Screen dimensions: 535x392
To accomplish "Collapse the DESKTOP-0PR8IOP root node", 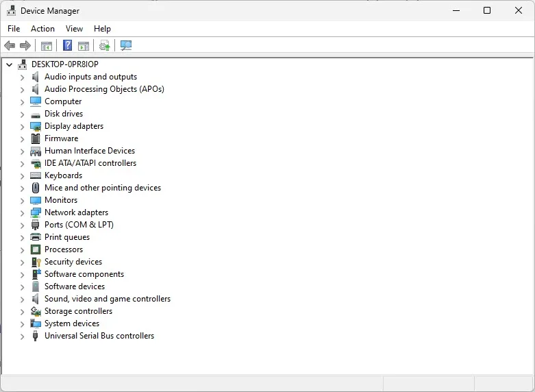I will tap(10, 64).
